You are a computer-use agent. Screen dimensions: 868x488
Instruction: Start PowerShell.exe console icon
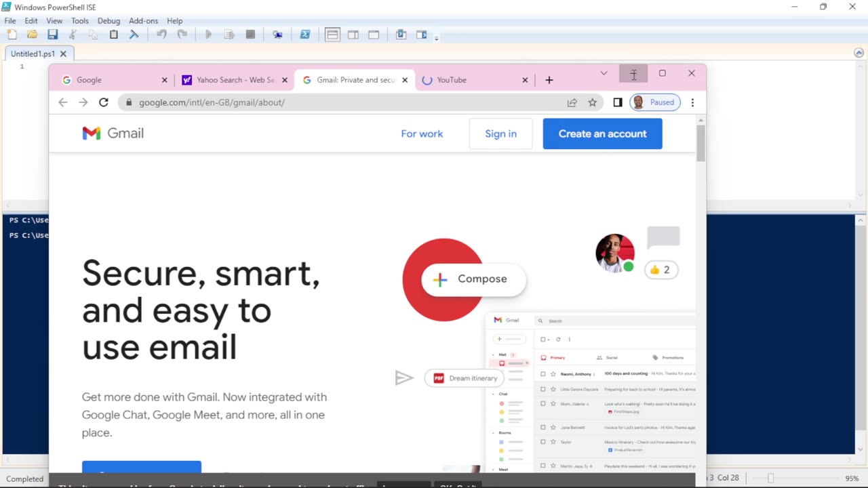click(305, 35)
